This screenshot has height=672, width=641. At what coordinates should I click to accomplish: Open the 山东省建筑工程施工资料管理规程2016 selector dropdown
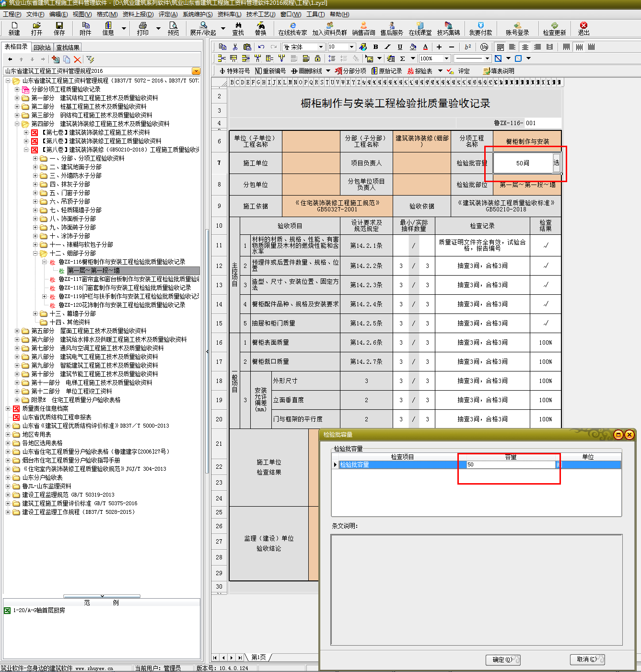(x=196, y=71)
